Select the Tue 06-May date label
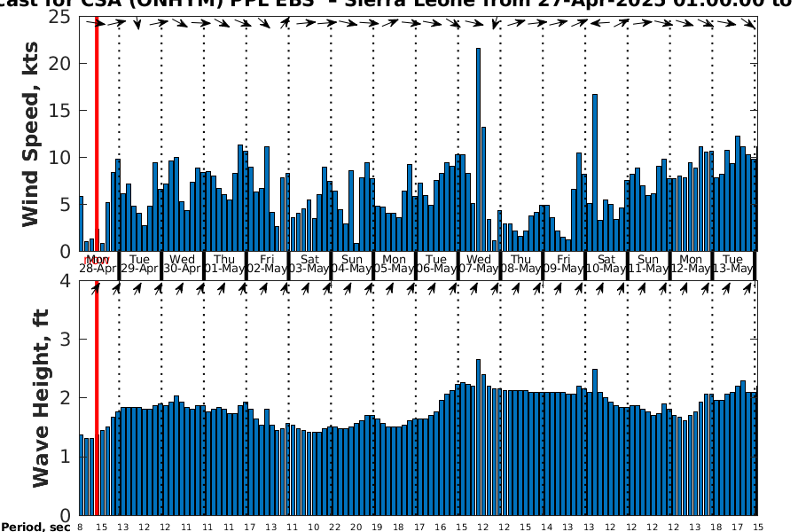The height and width of the screenshot is (532, 798). click(x=436, y=264)
